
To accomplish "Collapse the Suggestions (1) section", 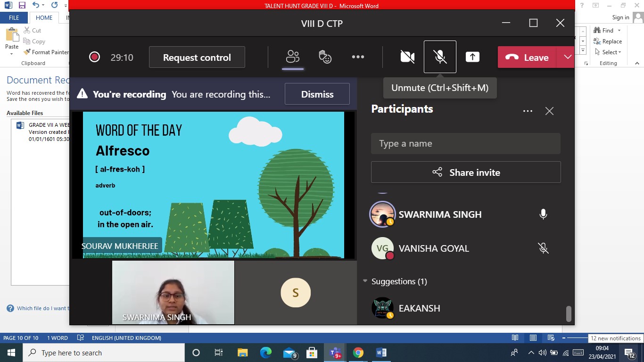I will tap(365, 281).
